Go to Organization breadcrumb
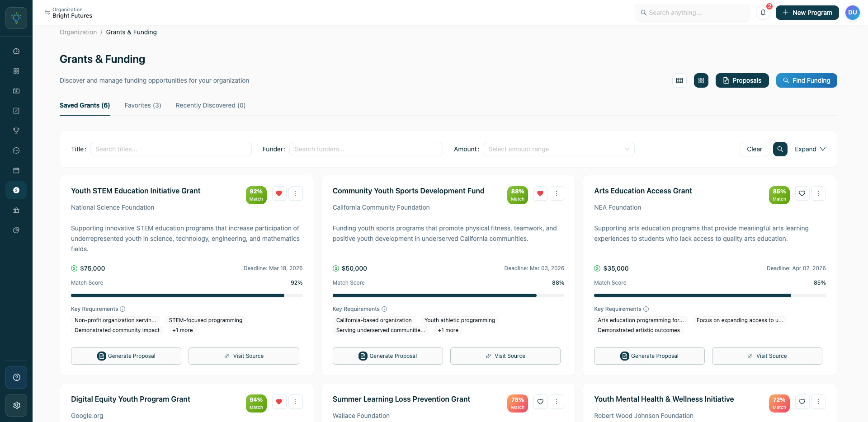 [78, 32]
